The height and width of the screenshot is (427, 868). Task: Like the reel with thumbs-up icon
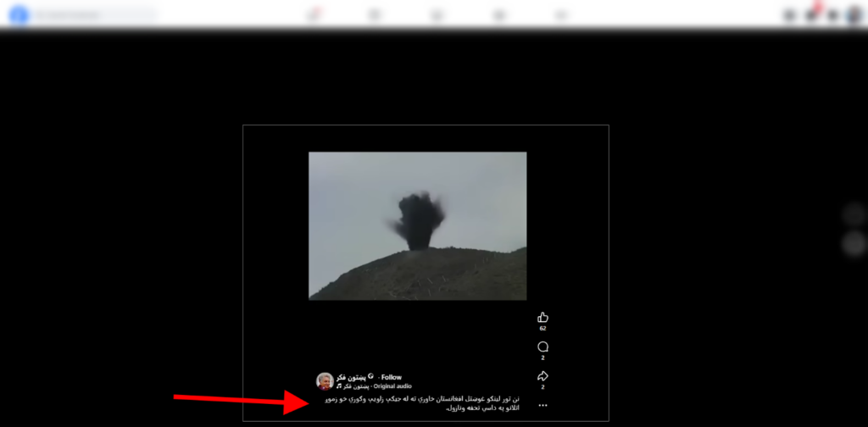(542, 317)
